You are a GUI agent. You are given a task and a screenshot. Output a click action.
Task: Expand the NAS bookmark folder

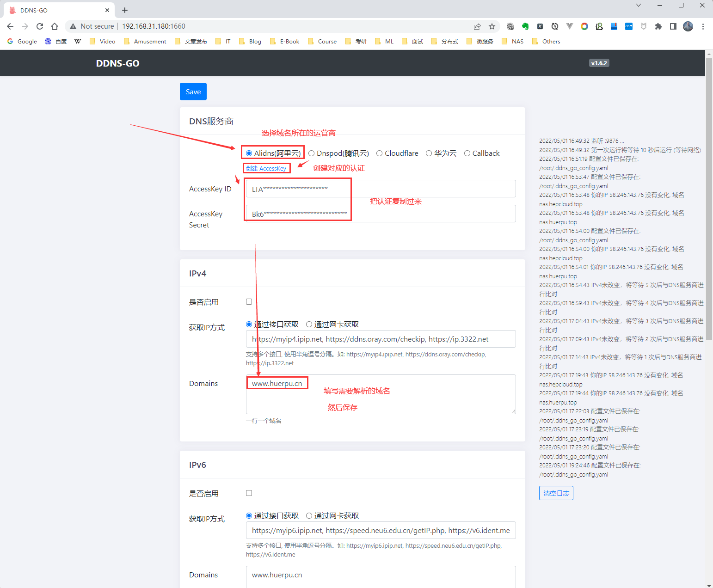tap(513, 42)
